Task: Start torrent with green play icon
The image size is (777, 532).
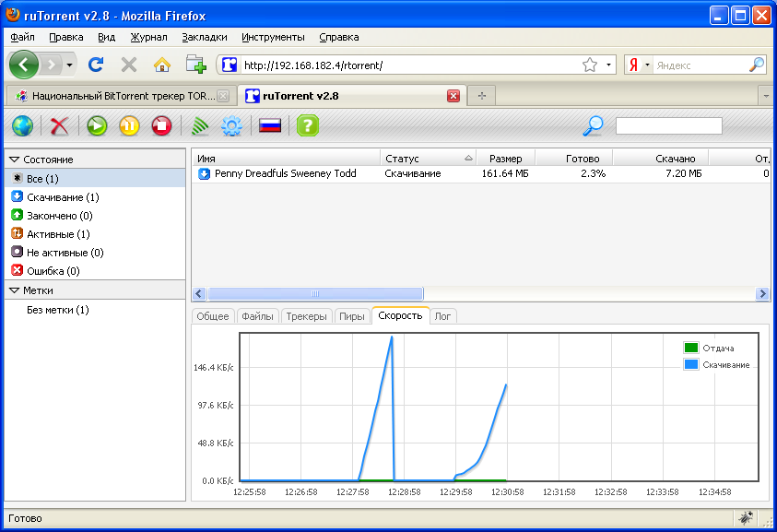Action: 97,126
